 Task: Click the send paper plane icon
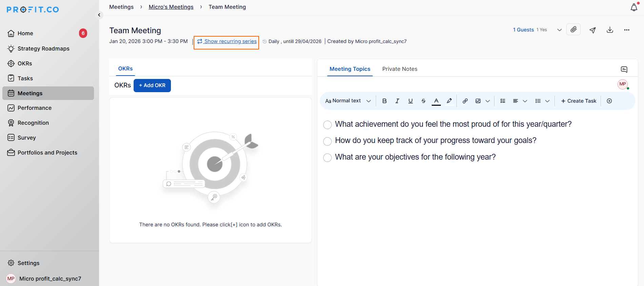tap(592, 30)
